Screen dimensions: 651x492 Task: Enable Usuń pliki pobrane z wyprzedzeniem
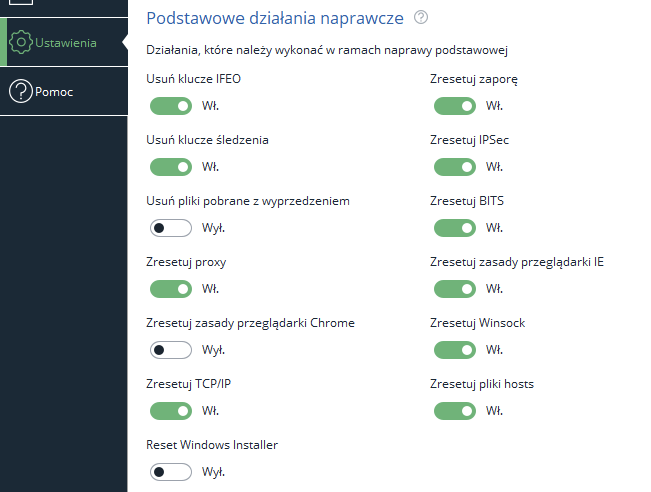pyautogui.click(x=170, y=228)
